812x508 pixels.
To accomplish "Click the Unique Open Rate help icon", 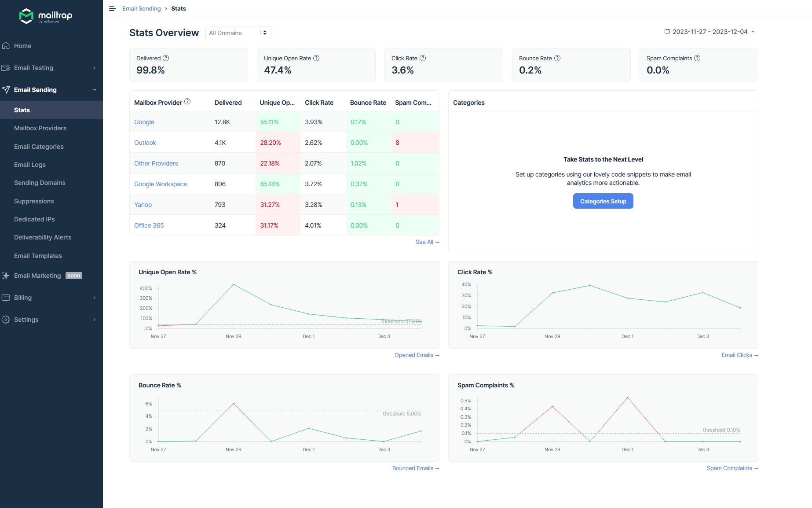I will 316,58.
